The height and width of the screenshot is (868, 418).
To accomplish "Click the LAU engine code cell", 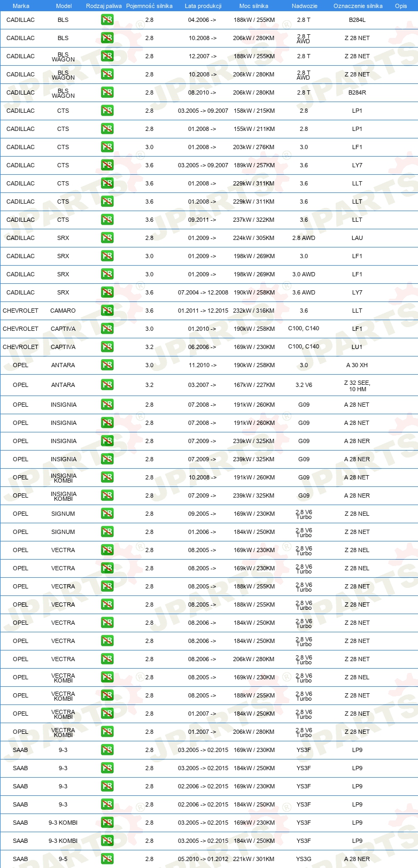I will click(x=357, y=238).
